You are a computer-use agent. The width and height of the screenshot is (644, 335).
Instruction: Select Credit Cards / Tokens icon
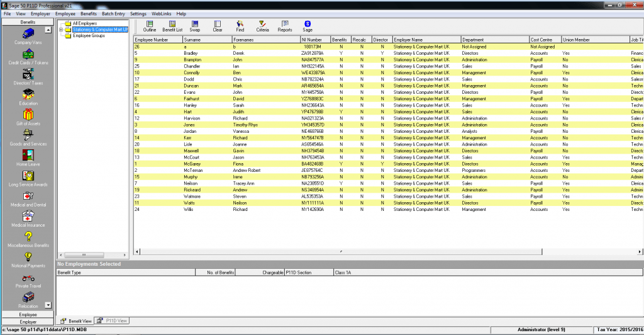click(28, 54)
